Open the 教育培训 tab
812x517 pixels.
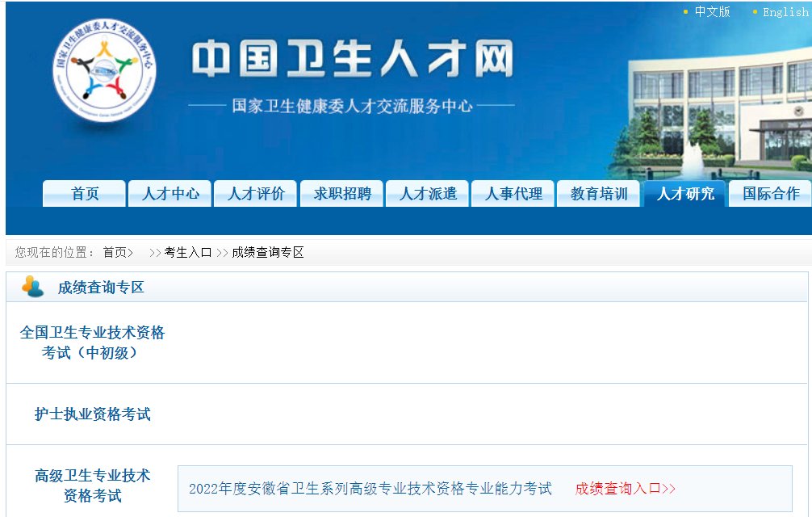point(599,194)
